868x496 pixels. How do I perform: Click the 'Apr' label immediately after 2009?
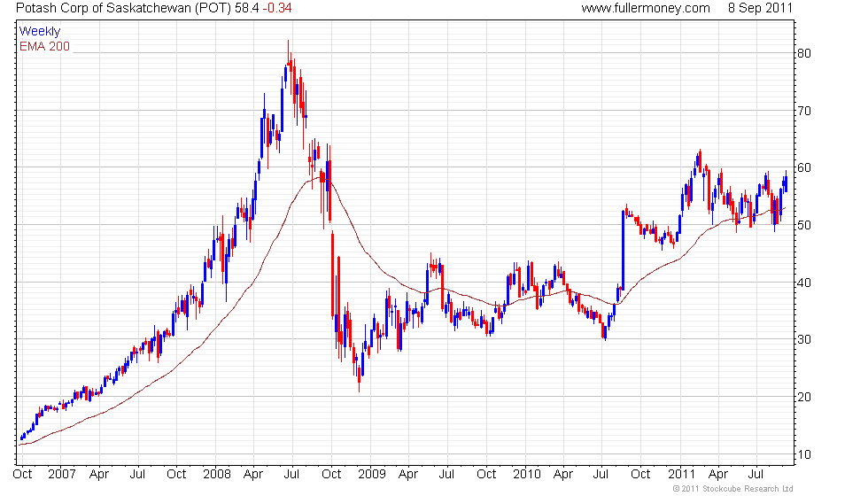tap(408, 475)
